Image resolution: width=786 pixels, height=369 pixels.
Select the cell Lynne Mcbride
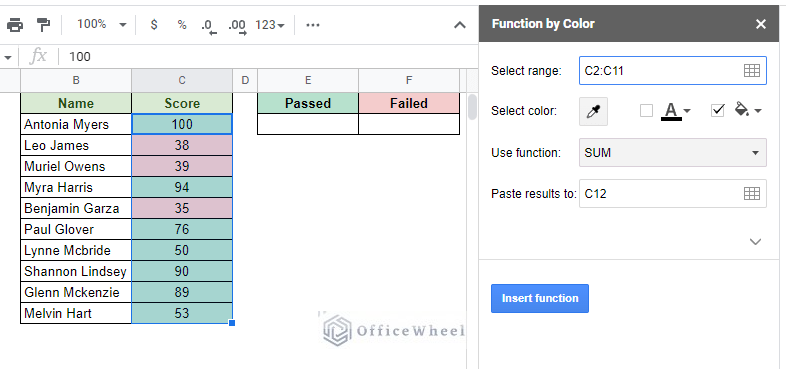click(76, 250)
